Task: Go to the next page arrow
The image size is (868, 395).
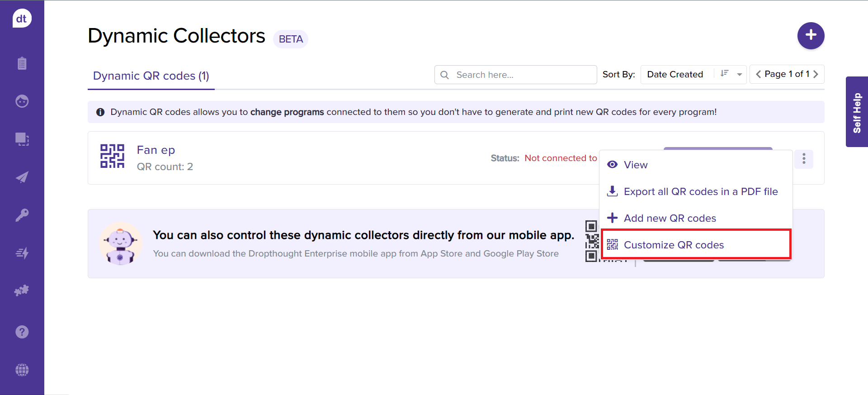Action: [816, 74]
